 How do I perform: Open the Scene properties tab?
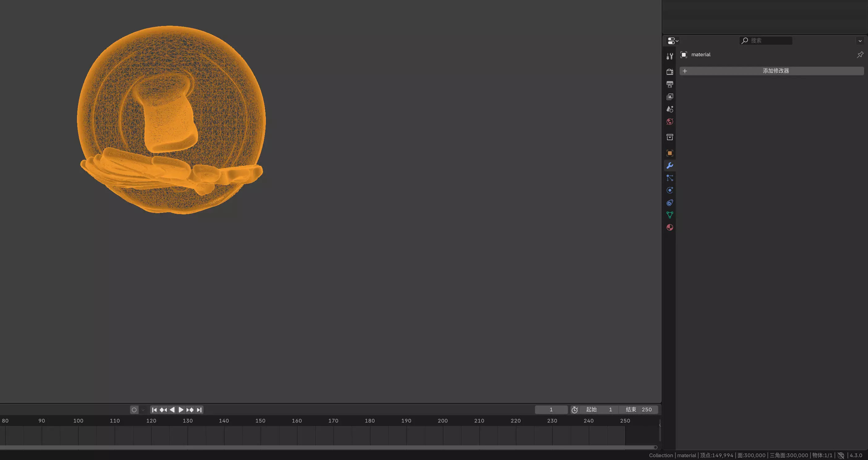[670, 109]
